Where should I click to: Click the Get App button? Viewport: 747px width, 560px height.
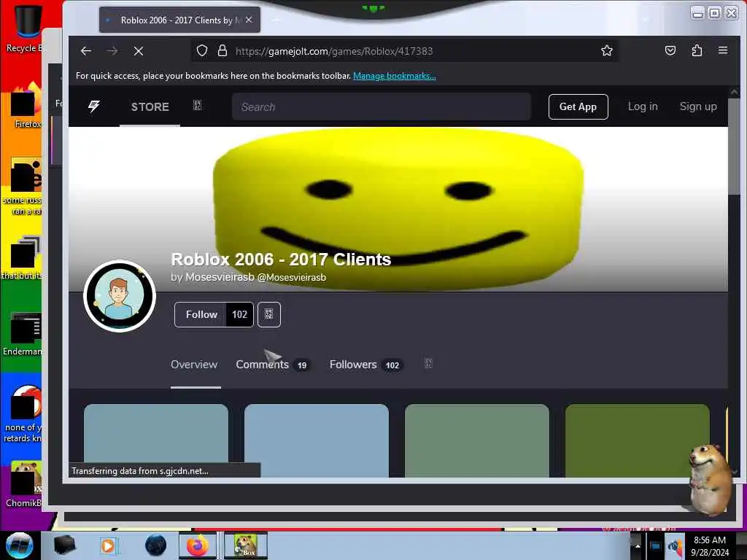(x=578, y=106)
